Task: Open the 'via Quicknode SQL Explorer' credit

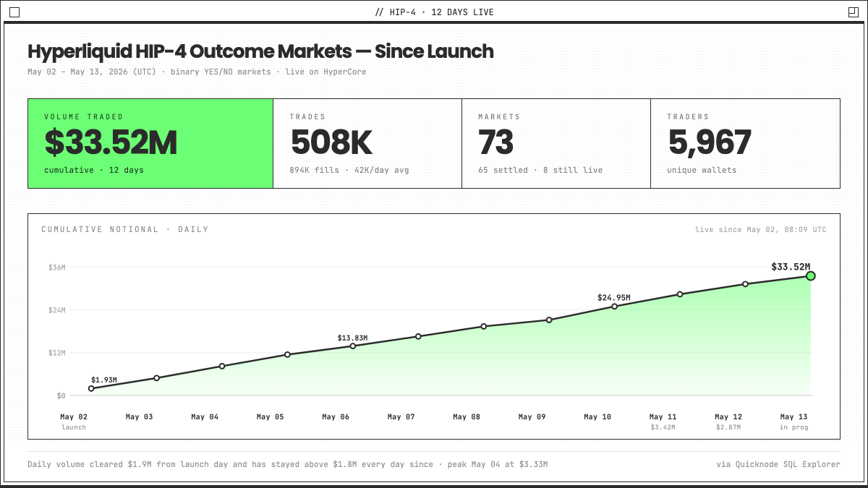Action: coord(778,464)
